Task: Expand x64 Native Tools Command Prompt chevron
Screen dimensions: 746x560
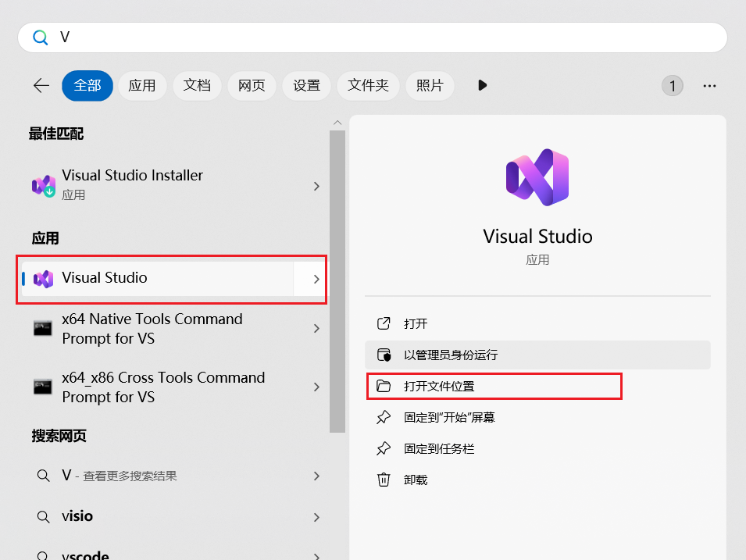Action: [316, 328]
